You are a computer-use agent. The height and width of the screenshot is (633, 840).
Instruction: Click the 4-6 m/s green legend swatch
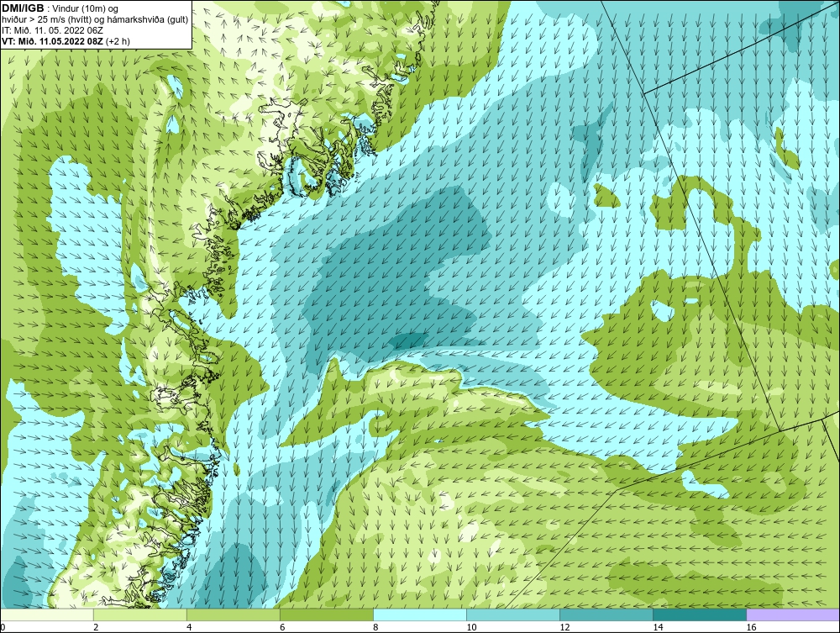pyautogui.click(x=234, y=615)
